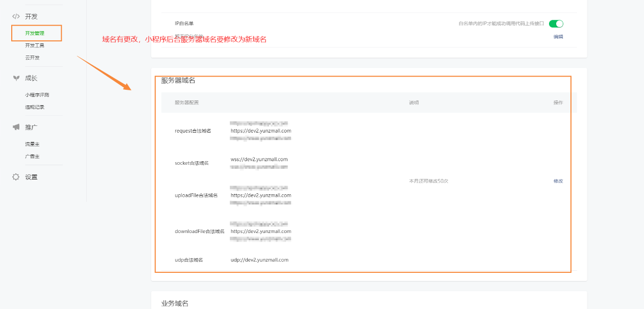Screen dimensions: 644x309
Task: Disable the IP白名单 toggle switch
Action: pos(556,23)
